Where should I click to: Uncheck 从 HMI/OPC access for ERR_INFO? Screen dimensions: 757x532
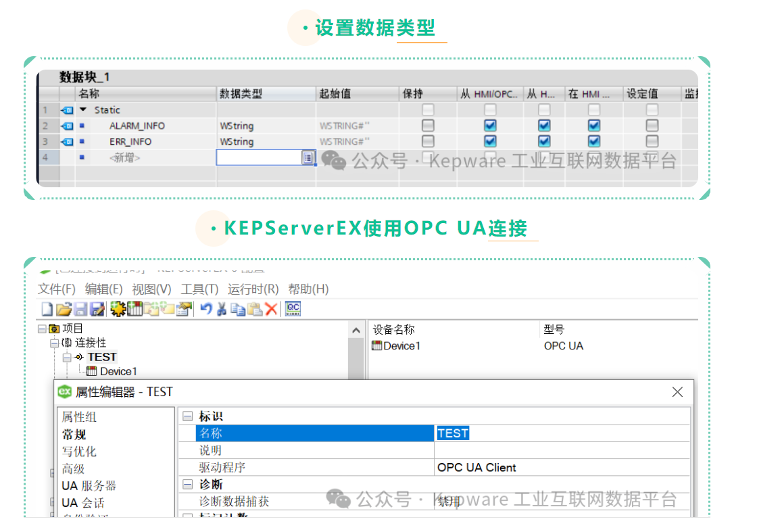[490, 141]
